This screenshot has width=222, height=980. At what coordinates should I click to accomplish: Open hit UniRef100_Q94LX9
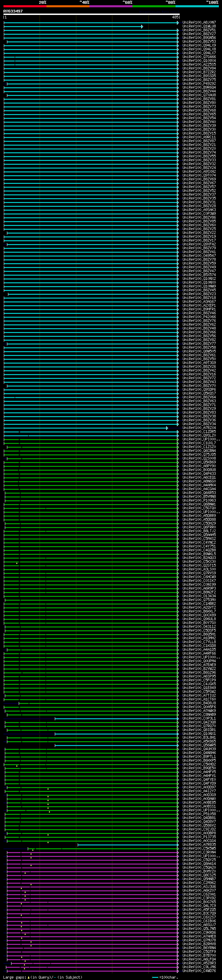199,45
